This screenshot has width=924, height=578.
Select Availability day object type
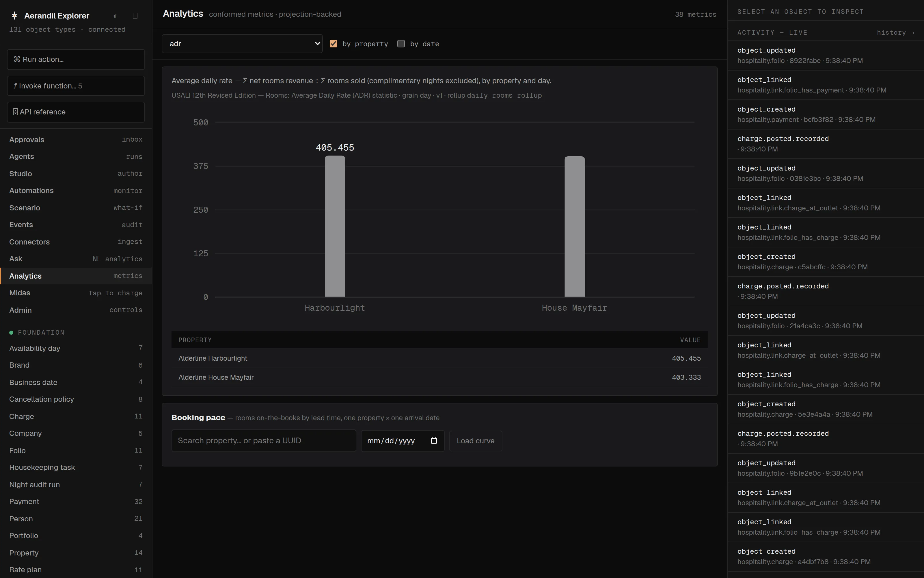point(76,348)
